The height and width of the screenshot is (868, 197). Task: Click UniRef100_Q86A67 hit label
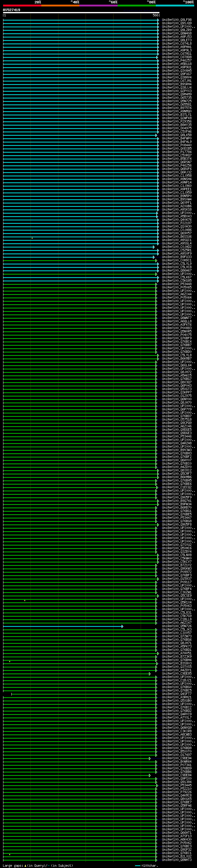[177, 271]
